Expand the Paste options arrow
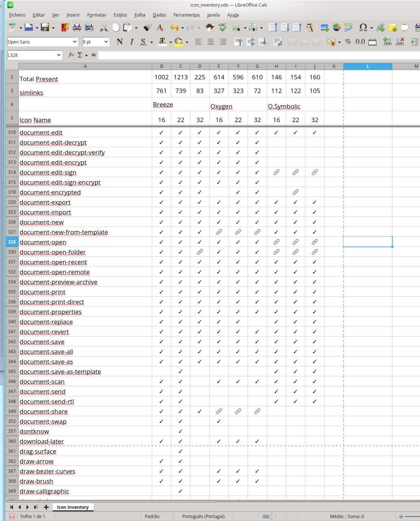 (x=136, y=28)
